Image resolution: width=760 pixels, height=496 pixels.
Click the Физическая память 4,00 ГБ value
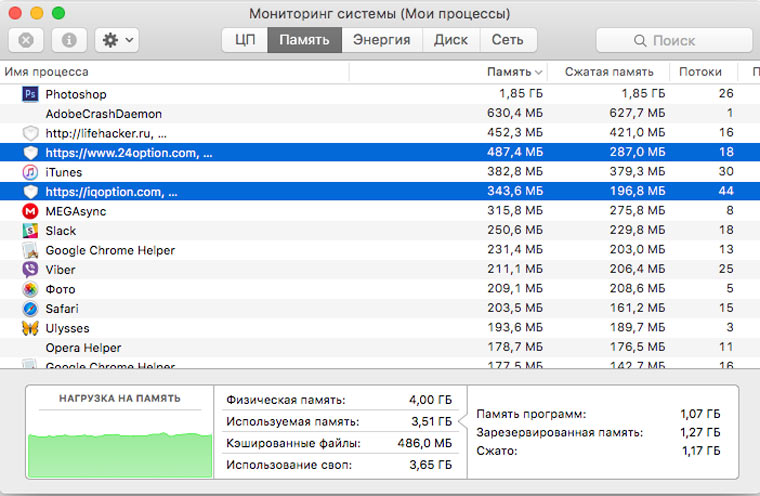430,400
